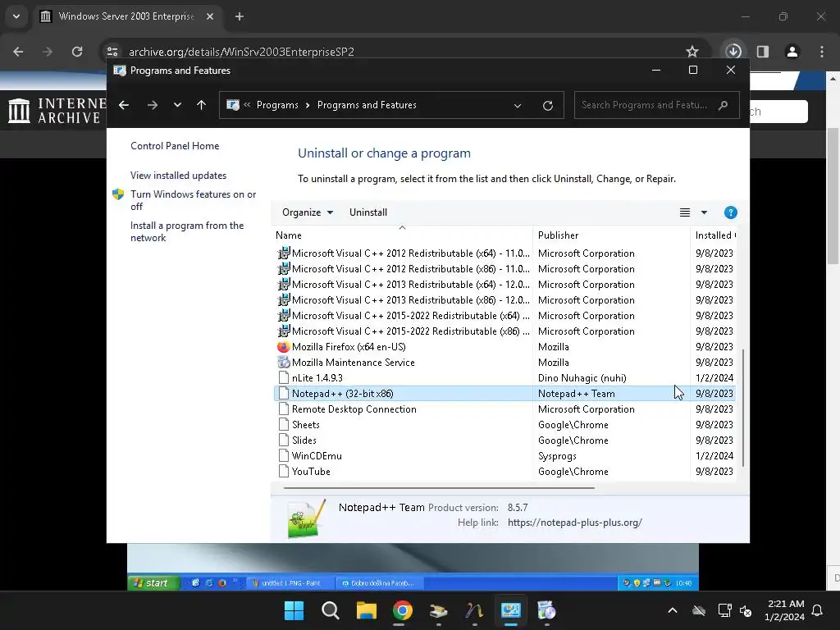Select Visual C++ 2013 Redistributable (x64) row
840x630 pixels.
point(504,284)
